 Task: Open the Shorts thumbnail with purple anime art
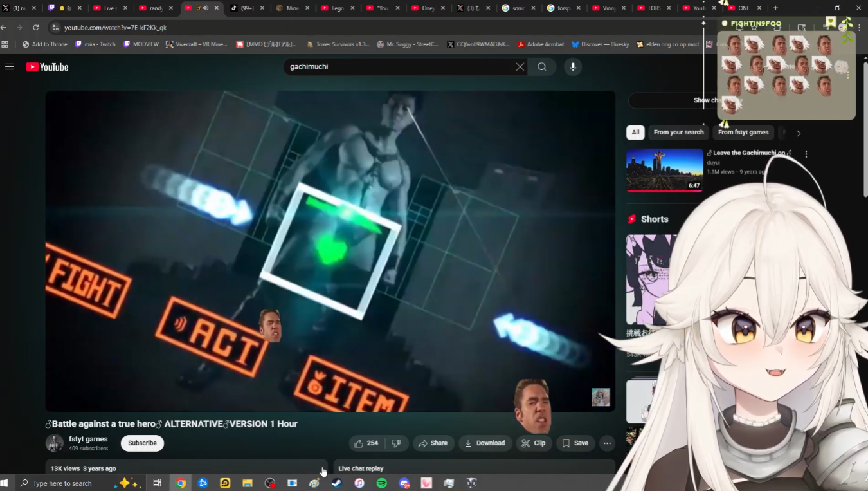tap(651, 280)
